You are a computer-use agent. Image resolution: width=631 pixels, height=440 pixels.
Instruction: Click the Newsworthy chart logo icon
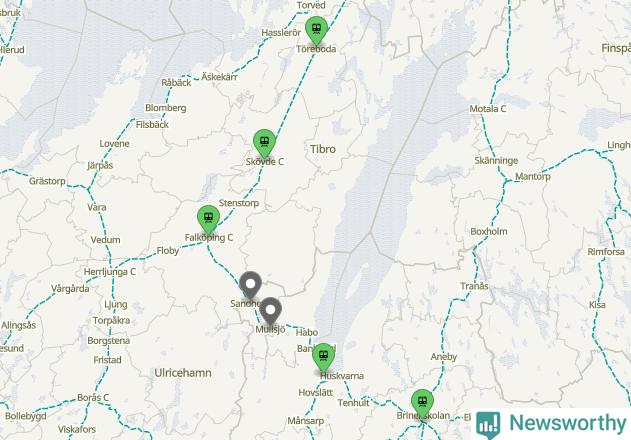click(488, 424)
